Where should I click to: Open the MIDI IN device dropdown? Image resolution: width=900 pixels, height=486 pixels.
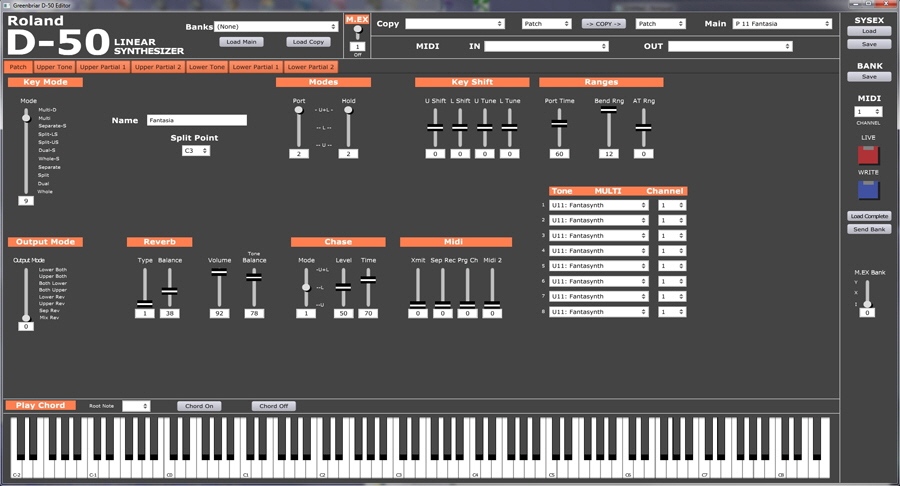546,46
